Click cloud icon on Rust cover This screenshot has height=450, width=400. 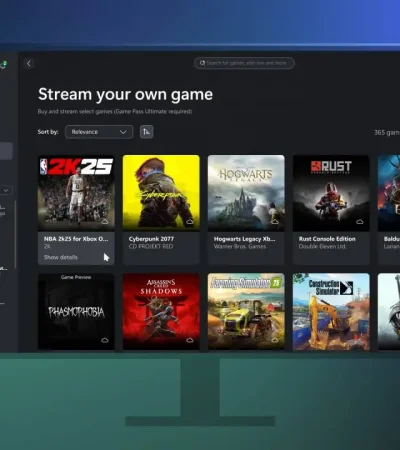pos(360,222)
